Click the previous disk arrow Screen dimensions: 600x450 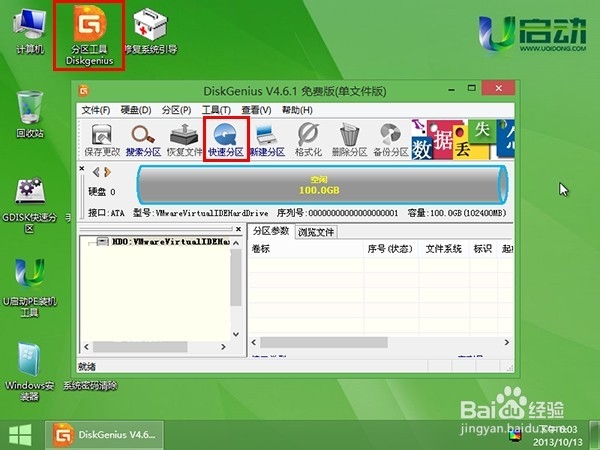pos(96,172)
